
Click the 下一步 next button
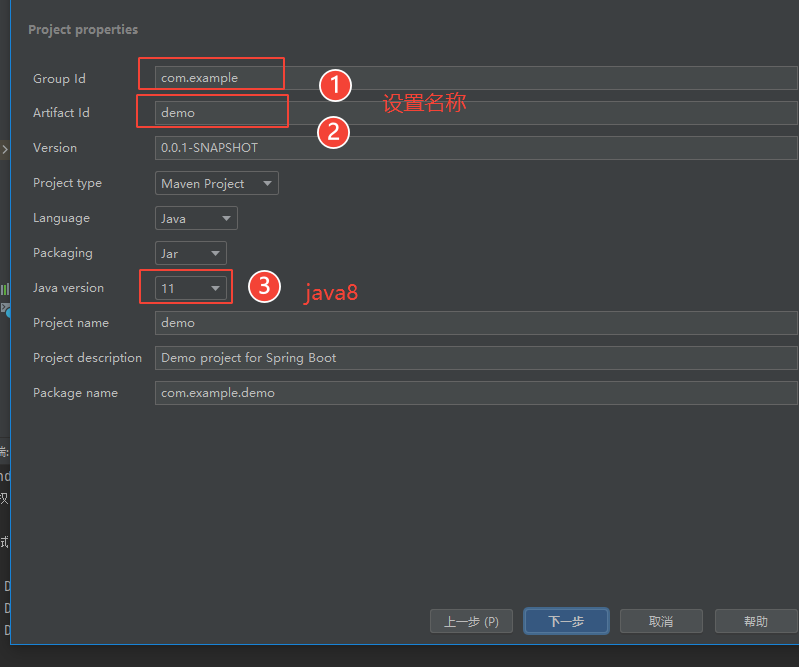566,621
